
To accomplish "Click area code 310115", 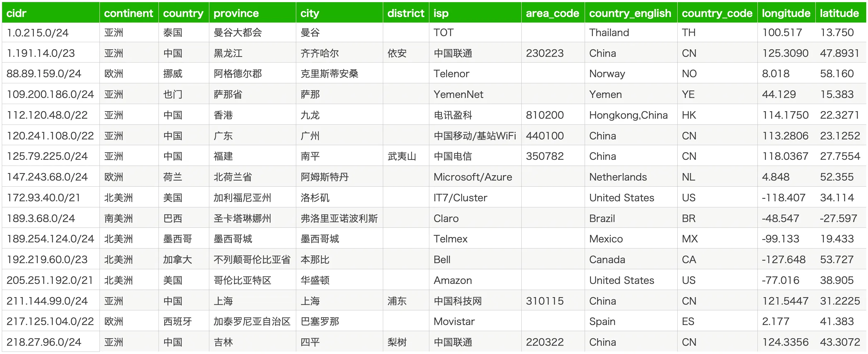I will click(553, 301).
